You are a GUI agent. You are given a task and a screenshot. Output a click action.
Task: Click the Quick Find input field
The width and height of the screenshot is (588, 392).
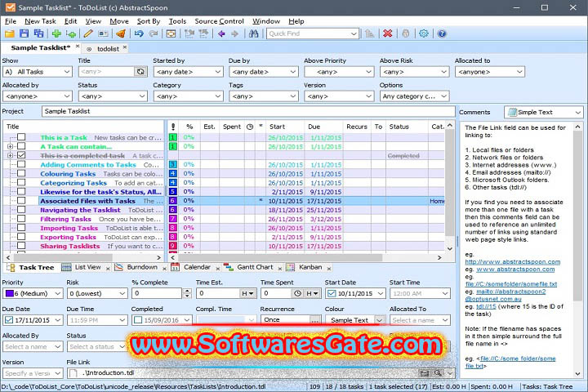point(308,33)
